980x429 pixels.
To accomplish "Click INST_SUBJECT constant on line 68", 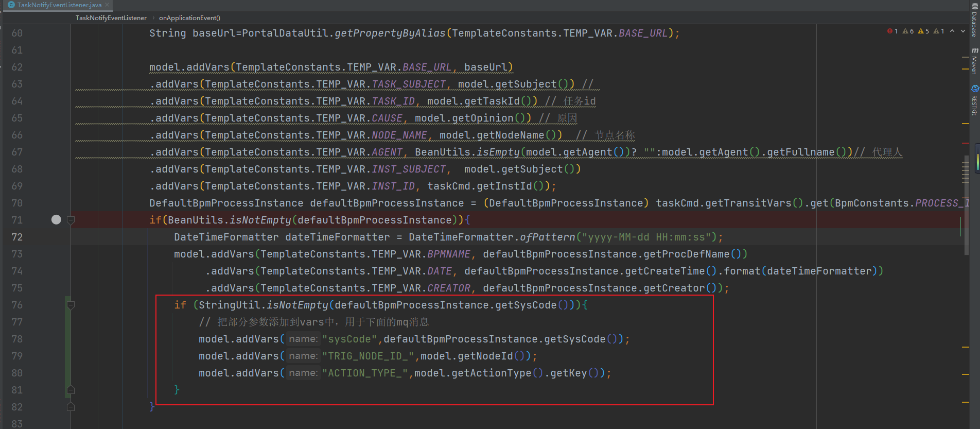I will pyautogui.click(x=409, y=169).
